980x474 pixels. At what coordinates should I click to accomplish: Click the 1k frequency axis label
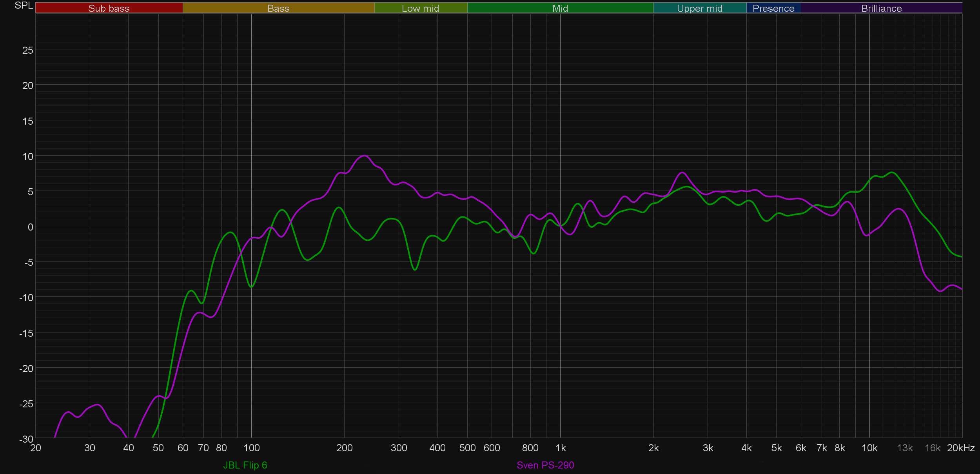pos(561,448)
